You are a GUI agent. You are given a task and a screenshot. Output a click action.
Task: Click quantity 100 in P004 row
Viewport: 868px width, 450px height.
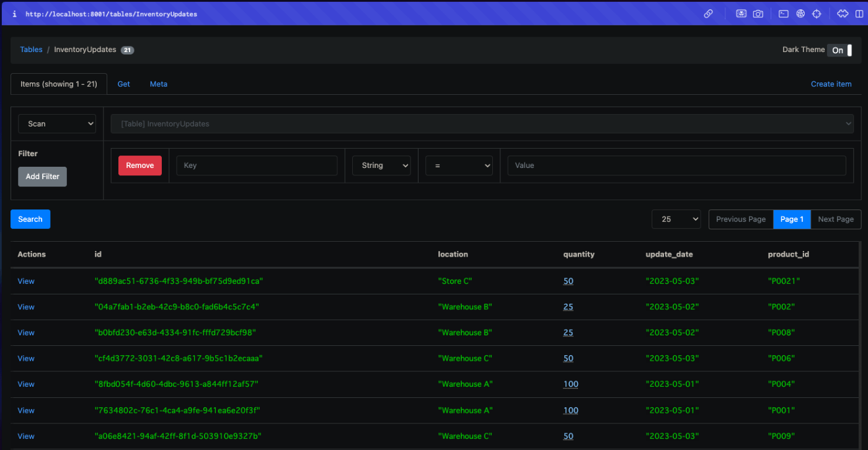[570, 384]
